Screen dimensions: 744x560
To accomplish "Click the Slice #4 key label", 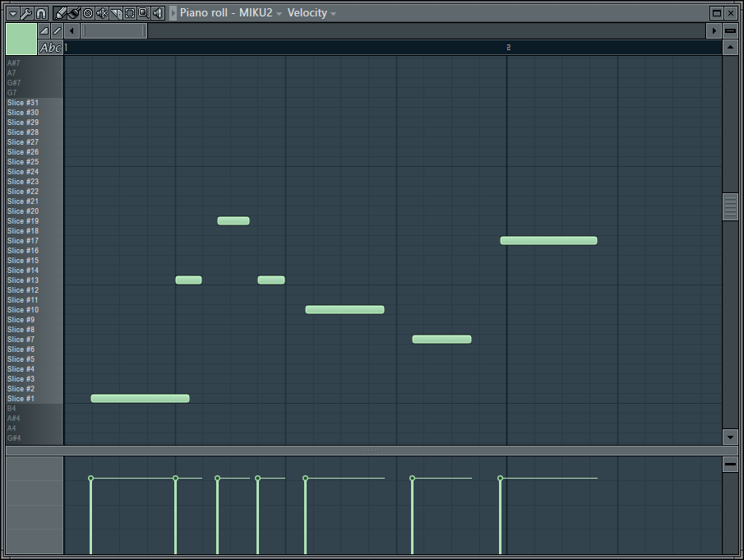I will [x=21, y=369].
